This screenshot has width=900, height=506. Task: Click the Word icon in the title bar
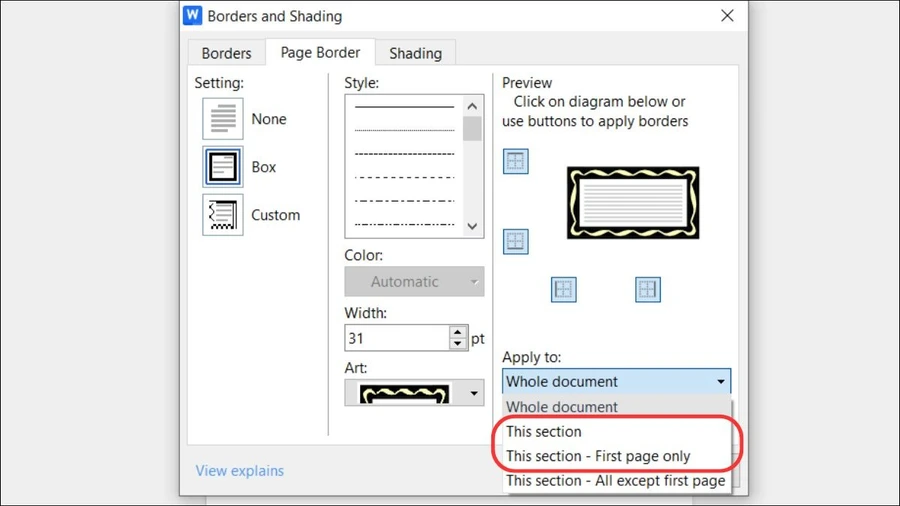(192, 15)
